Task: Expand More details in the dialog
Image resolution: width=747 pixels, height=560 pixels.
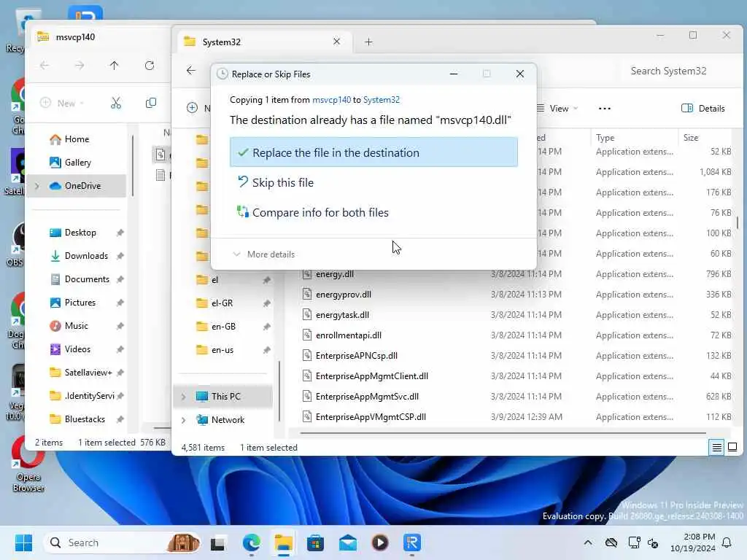Action: (263, 254)
